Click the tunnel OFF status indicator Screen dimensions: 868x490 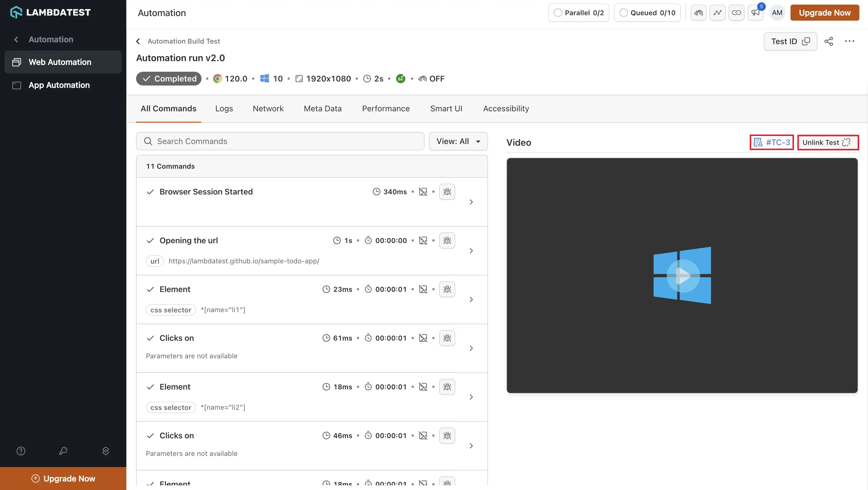(x=431, y=79)
